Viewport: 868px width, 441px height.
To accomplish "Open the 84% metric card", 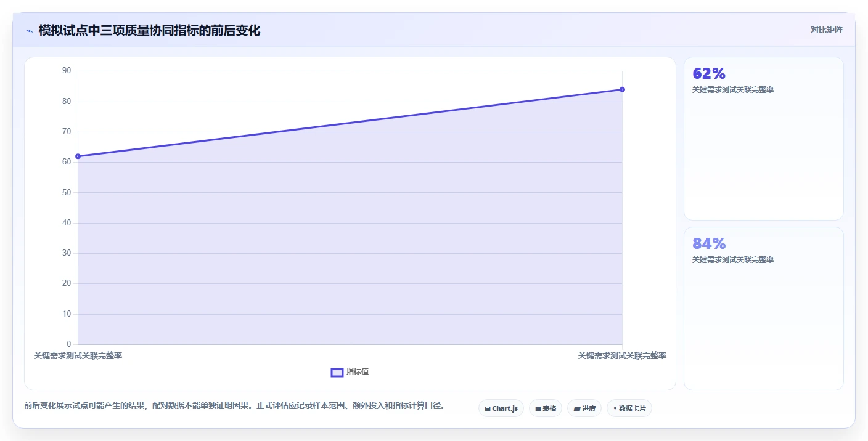I will (x=763, y=309).
